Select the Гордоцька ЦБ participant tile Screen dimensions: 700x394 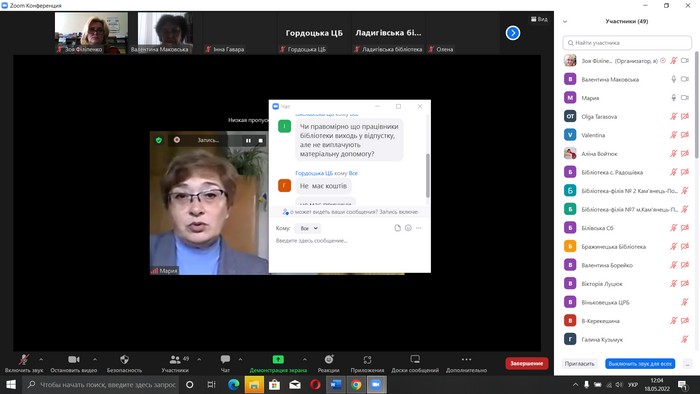click(314, 33)
